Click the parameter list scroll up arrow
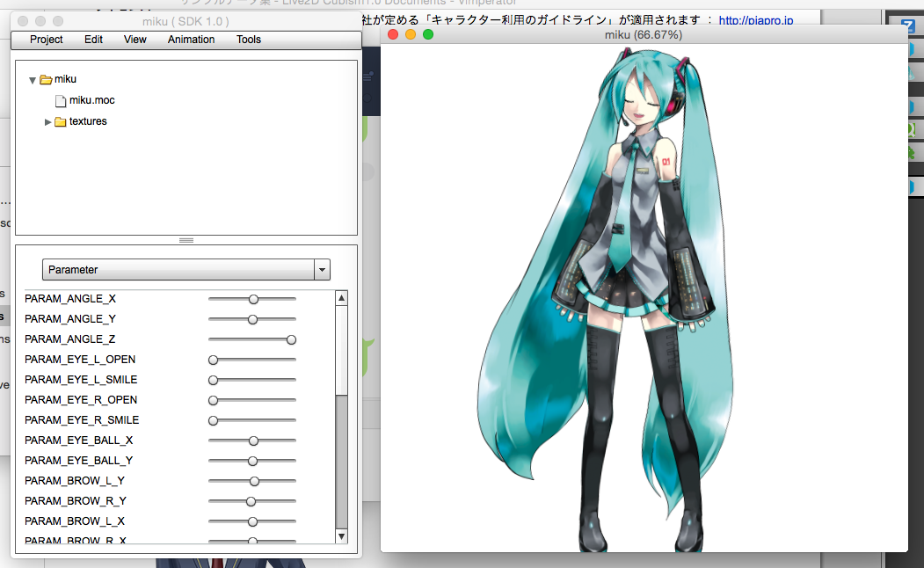Image resolution: width=924 pixels, height=568 pixels. click(x=341, y=298)
